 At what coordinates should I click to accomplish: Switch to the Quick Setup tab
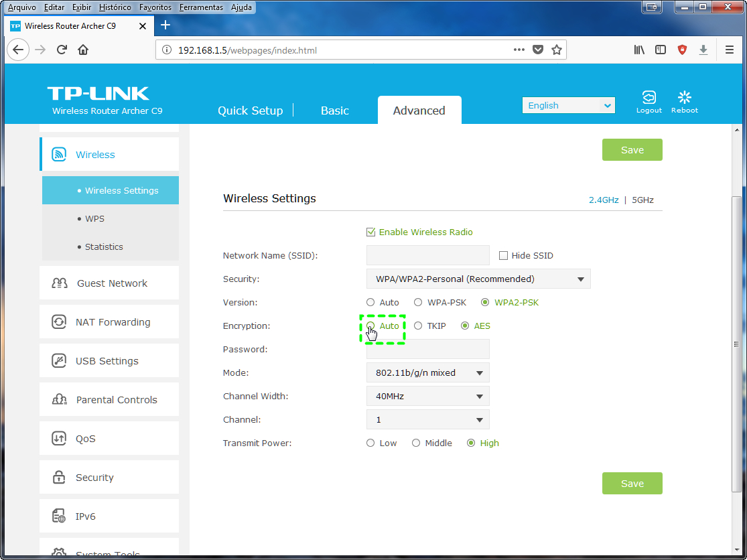(x=250, y=111)
